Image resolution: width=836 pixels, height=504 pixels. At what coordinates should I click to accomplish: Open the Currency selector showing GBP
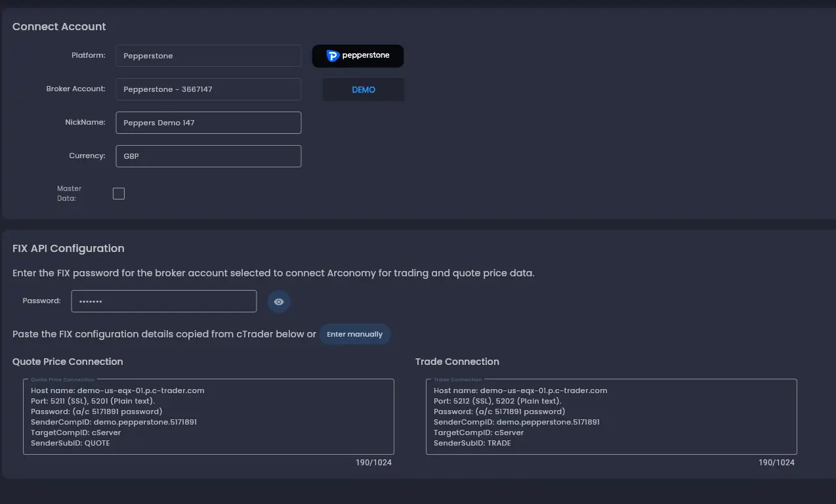coord(208,156)
